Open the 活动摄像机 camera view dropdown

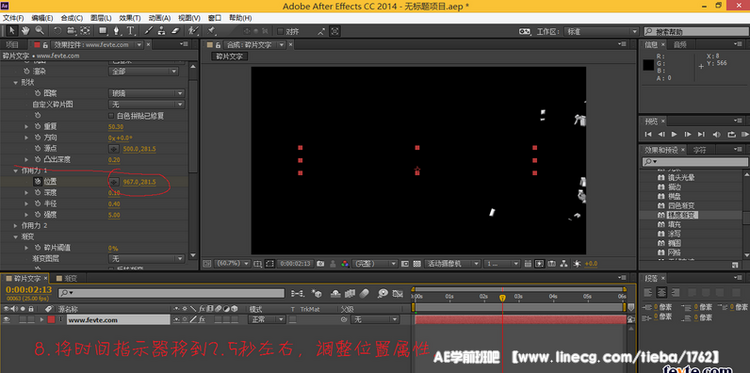452,263
